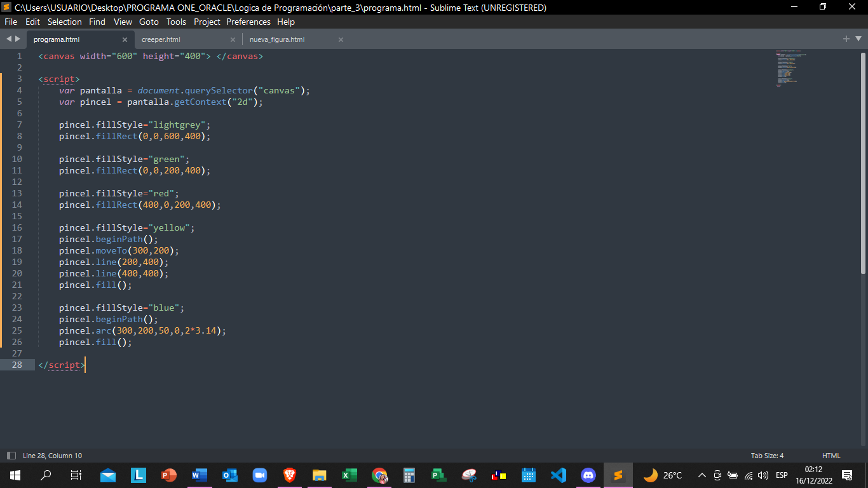Image resolution: width=868 pixels, height=488 pixels.
Task: Open the Tools menu
Action: pos(176,22)
